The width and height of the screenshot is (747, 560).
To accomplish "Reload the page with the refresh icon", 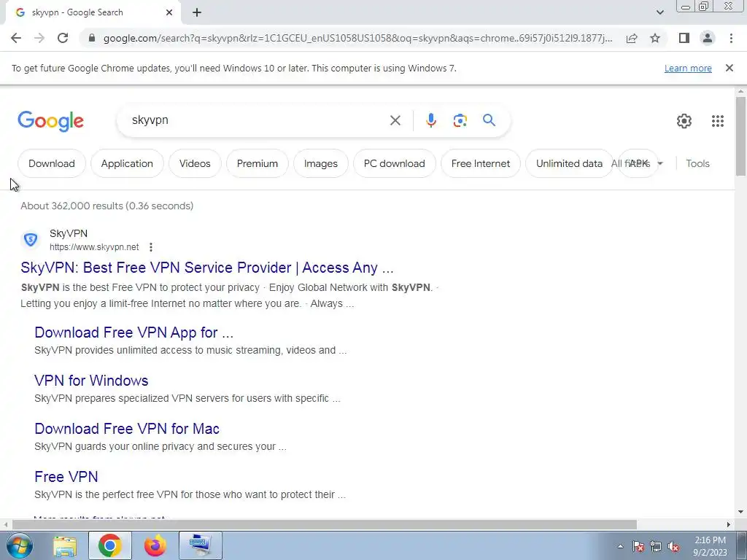I will pyautogui.click(x=63, y=38).
